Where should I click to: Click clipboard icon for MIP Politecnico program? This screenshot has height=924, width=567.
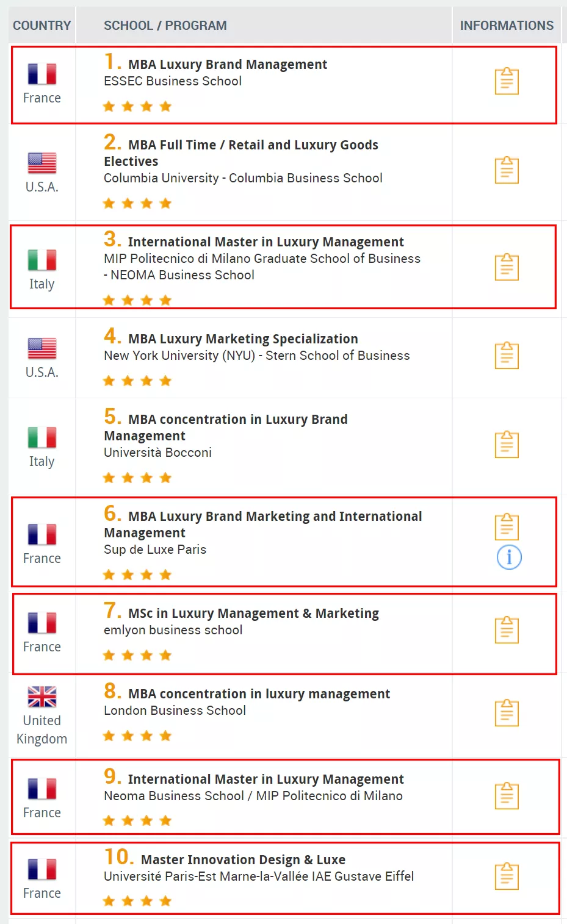coord(507,267)
